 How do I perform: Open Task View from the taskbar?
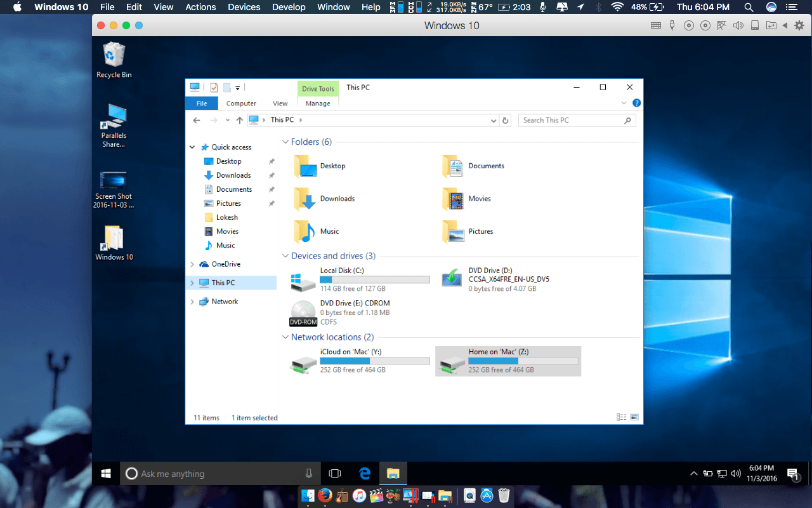(335, 473)
